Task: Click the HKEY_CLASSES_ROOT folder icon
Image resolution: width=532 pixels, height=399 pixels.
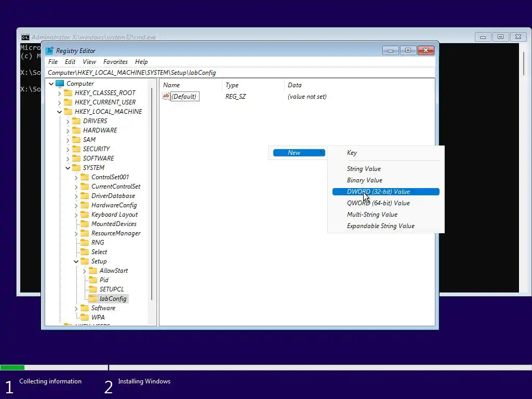Action: pyautogui.click(x=68, y=93)
